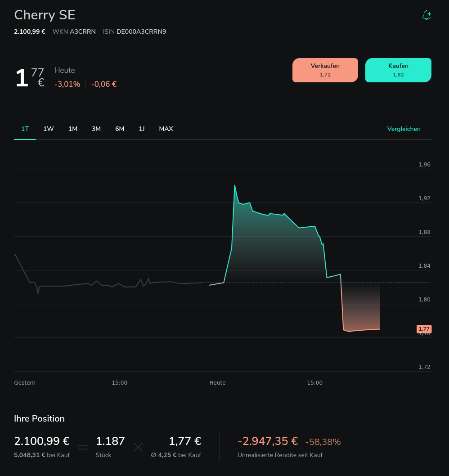The height and width of the screenshot is (476, 449).
Task: Open the 1J chart range
Action: [x=141, y=129]
